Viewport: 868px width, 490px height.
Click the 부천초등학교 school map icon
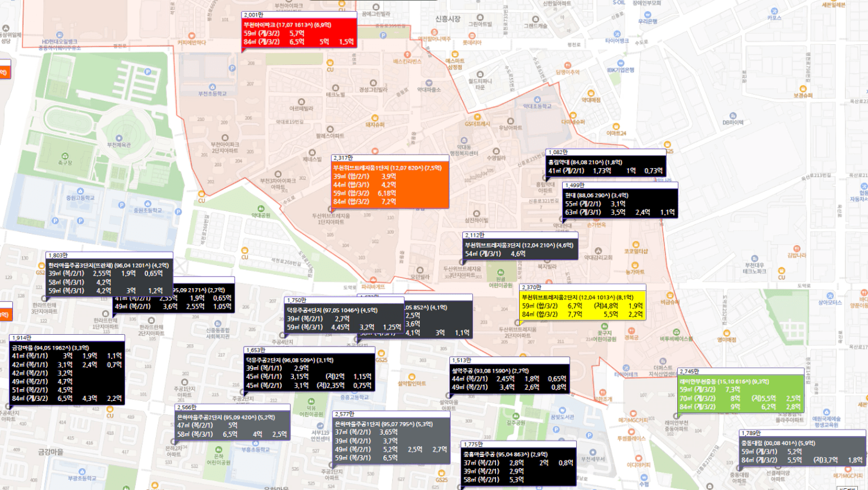pos(204,87)
